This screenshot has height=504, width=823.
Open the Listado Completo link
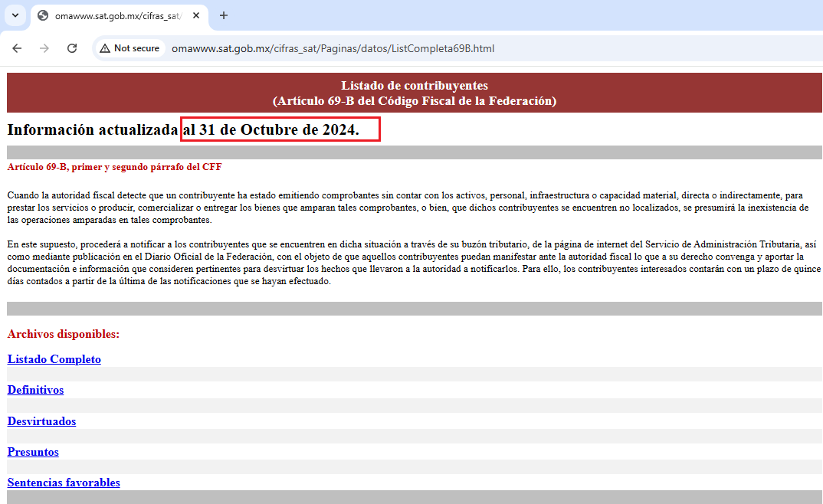54,359
